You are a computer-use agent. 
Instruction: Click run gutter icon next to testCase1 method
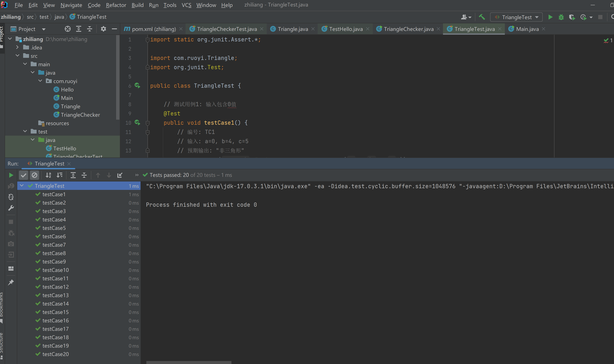pyautogui.click(x=137, y=123)
